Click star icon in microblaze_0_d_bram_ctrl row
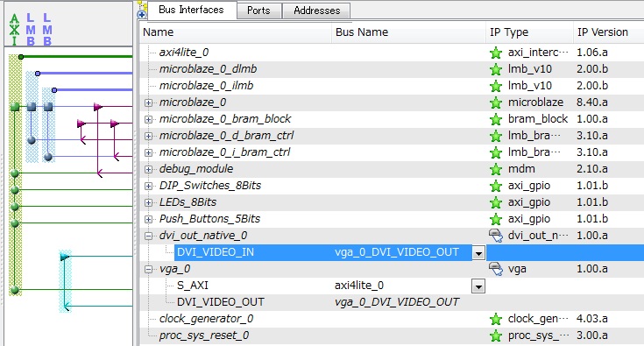 pos(496,136)
